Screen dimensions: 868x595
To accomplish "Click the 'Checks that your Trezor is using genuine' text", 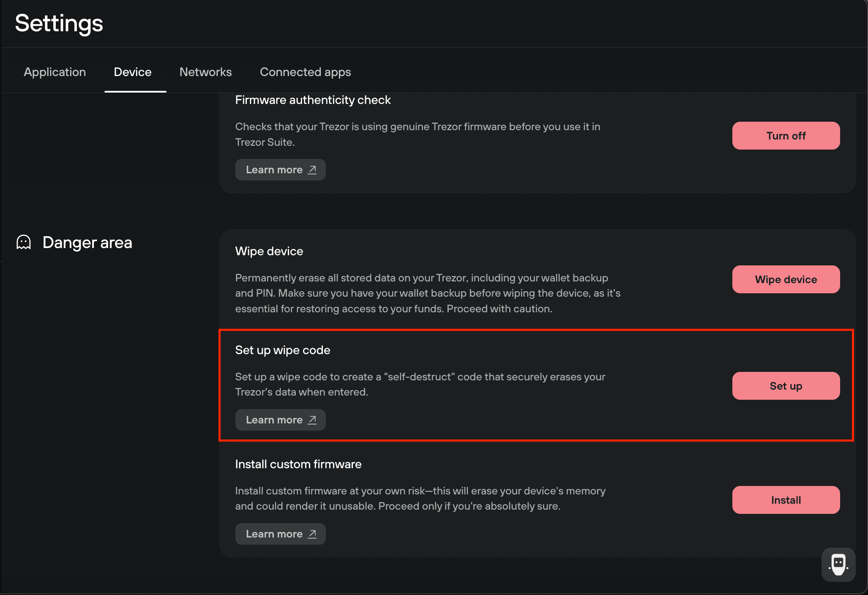I will point(418,134).
